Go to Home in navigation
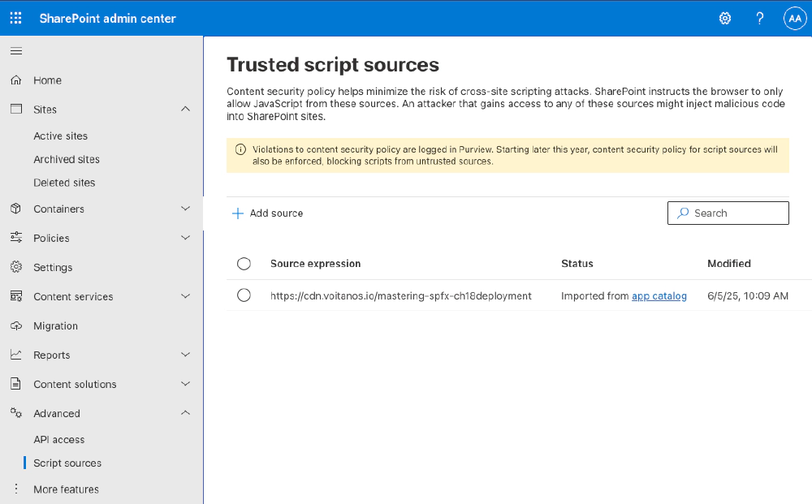This screenshot has height=504, width=812. [48, 80]
